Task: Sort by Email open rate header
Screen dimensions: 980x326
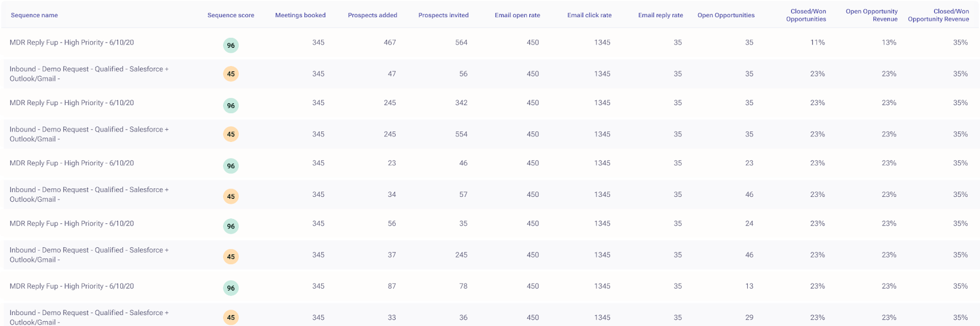Action: (x=518, y=15)
